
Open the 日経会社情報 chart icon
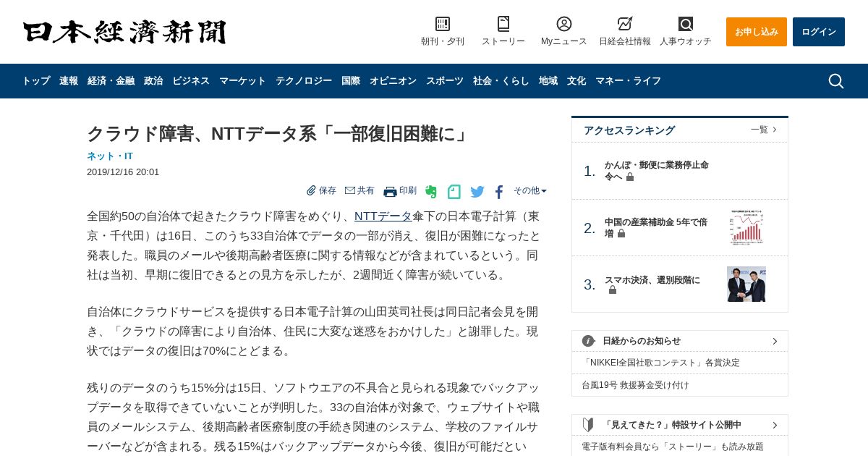625,24
